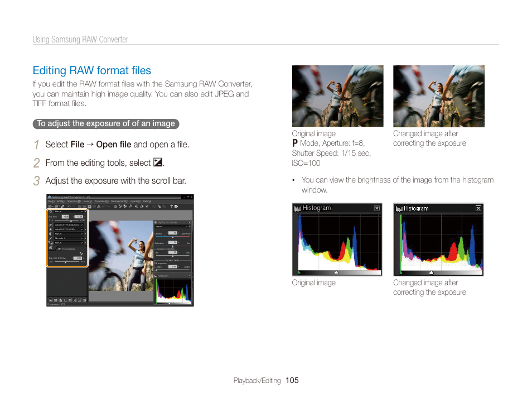Close the Highlight controller panel
Image resolution: width=532 pixels, height=402 pixels.
coord(189,222)
